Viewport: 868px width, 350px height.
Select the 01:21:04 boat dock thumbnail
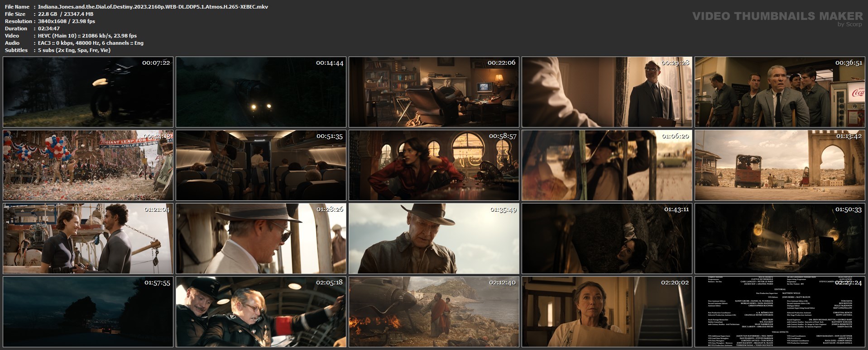pos(88,238)
